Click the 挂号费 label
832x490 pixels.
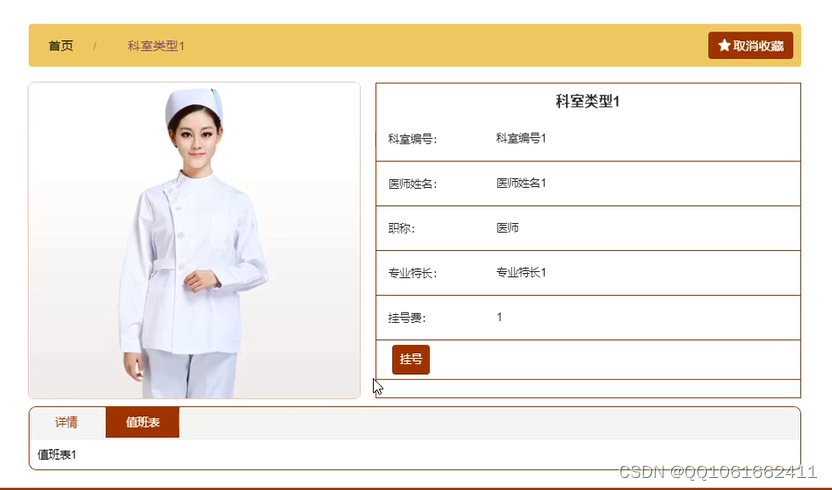[407, 318]
